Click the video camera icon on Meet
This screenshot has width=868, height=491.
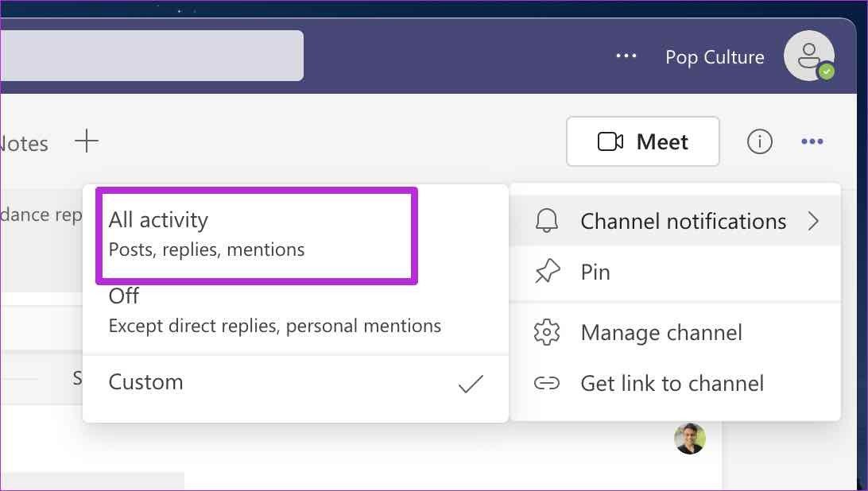point(610,141)
